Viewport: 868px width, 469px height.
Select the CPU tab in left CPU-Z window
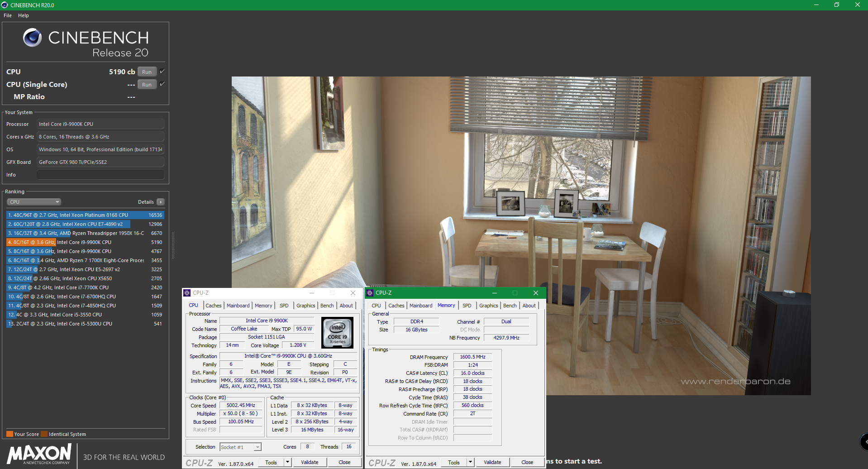(194, 305)
